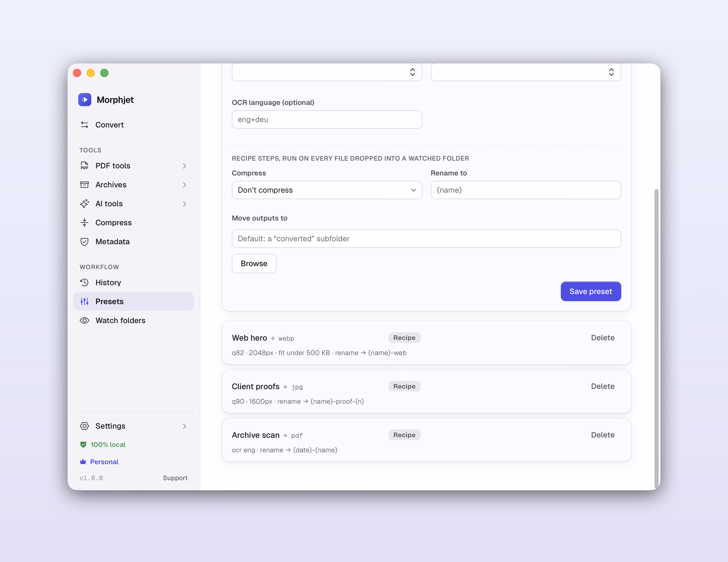Delete the Archive scan preset

coord(603,435)
